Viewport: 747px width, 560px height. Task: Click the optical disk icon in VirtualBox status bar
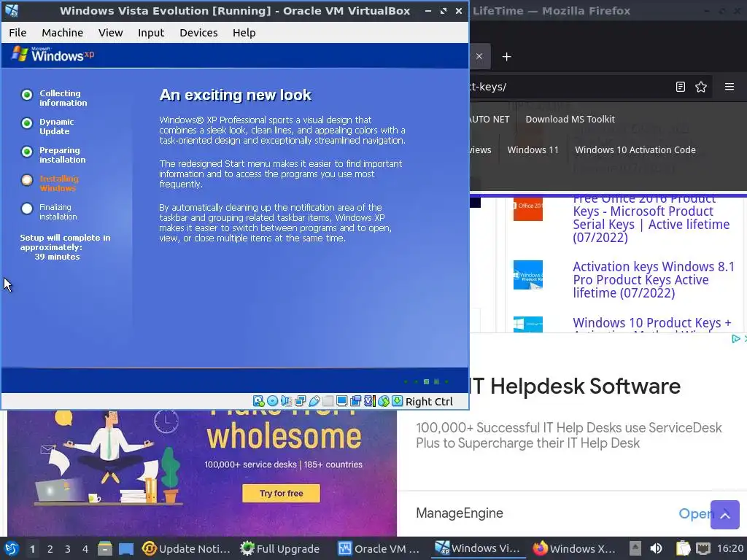tap(273, 401)
